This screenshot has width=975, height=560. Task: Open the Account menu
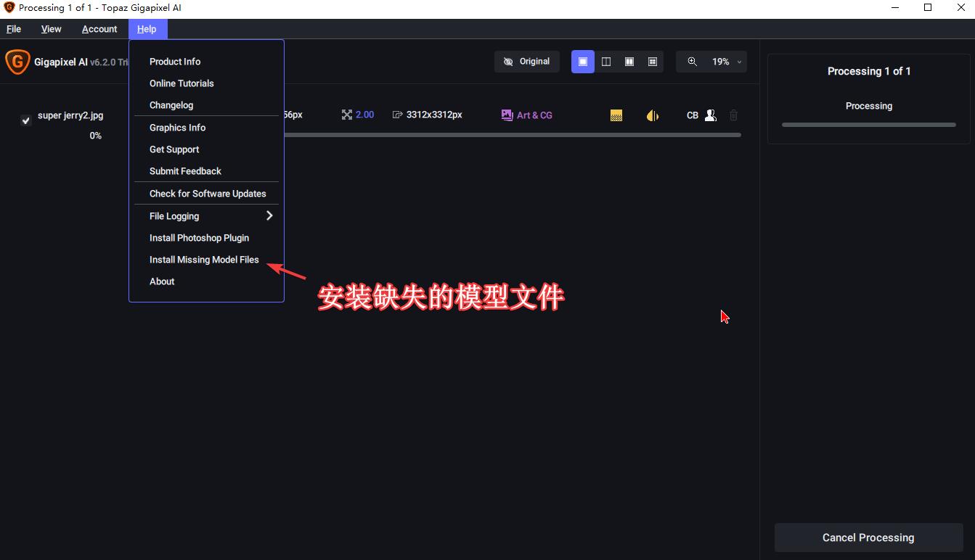coord(99,29)
